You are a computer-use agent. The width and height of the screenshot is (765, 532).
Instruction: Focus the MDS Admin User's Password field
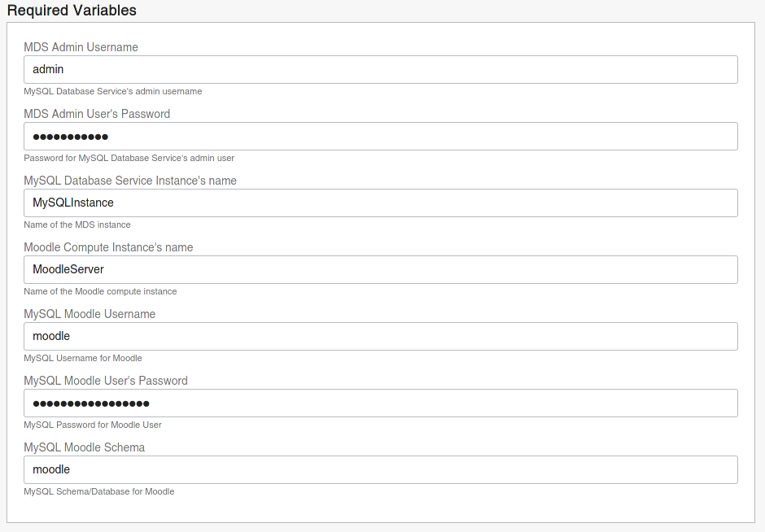click(381, 136)
